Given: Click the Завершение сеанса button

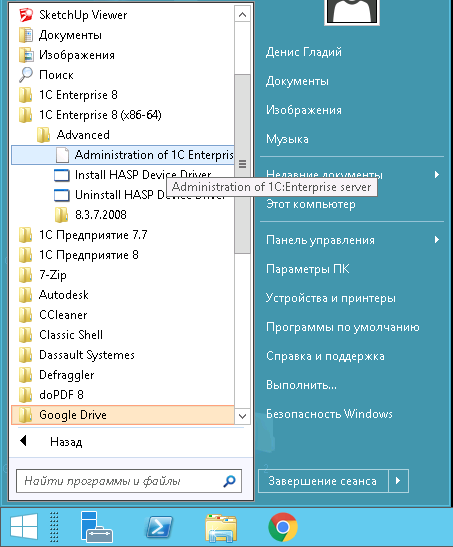Looking at the screenshot, I should [x=323, y=481].
